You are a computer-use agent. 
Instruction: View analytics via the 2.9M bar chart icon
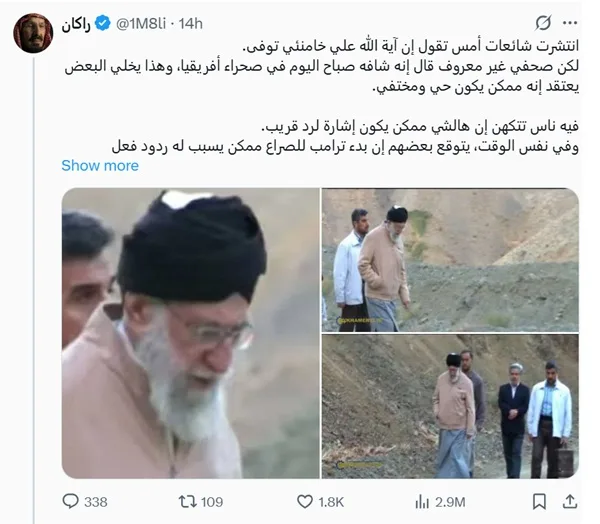[422, 502]
